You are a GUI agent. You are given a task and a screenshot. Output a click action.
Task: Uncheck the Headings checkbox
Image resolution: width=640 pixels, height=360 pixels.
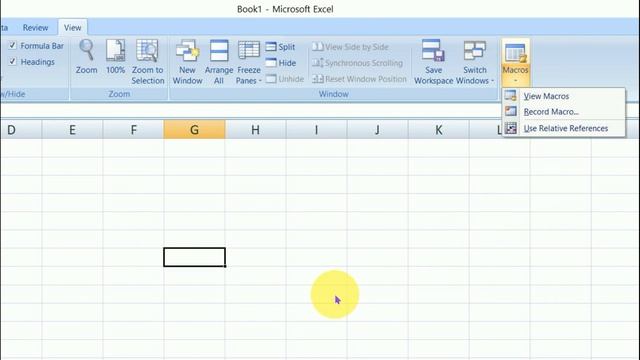point(13,62)
